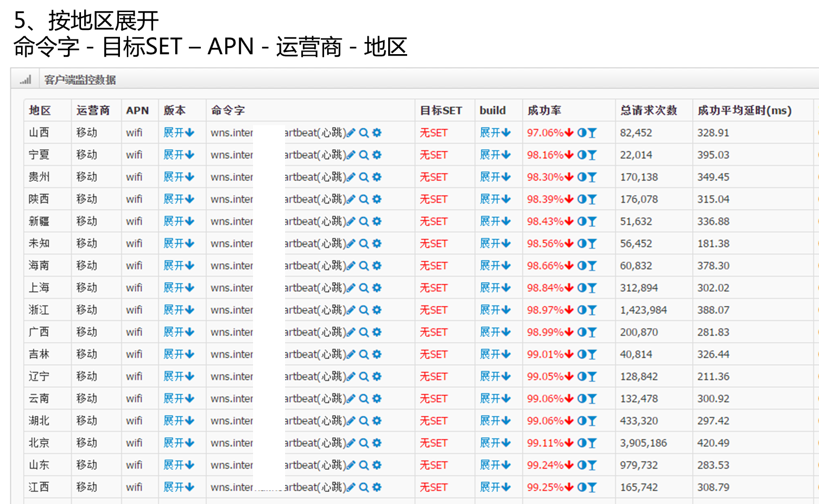Viewport: 819px width, 504px height.
Task: Click the magnifier icon in the 海南 row
Action: point(363,266)
